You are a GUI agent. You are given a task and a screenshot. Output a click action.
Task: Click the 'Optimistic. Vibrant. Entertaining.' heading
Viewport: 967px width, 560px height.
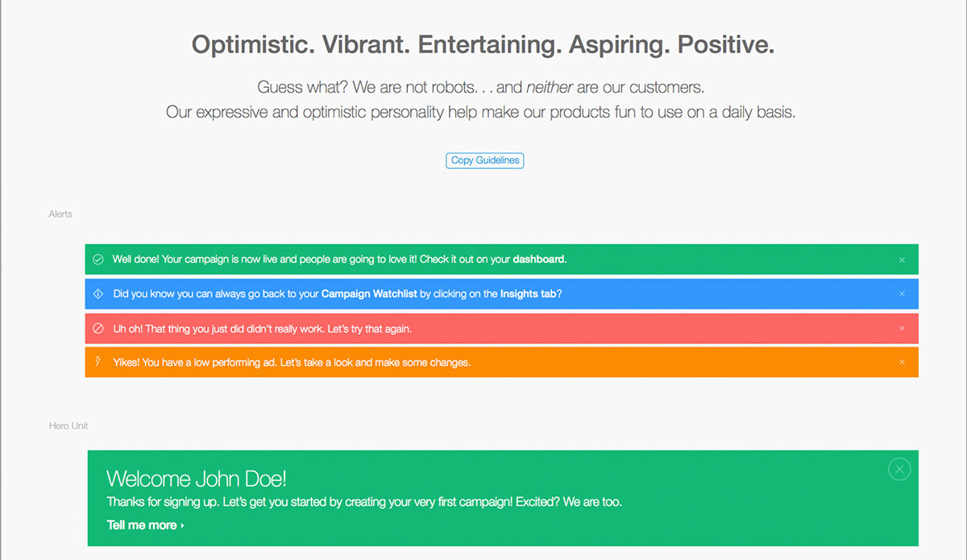[483, 45]
